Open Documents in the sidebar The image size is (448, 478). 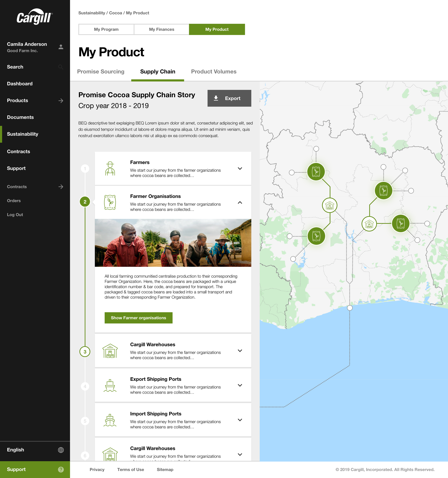tap(20, 117)
